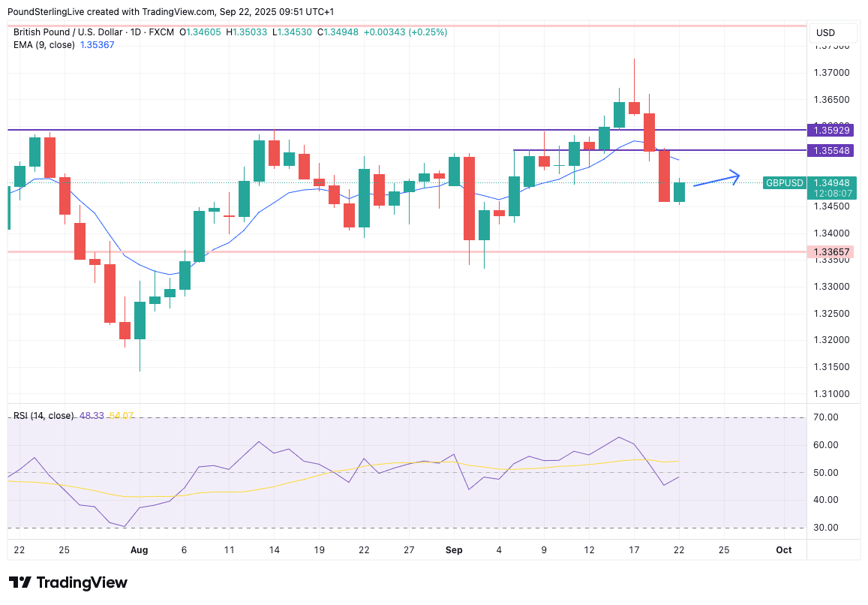Select the GBPUSD symbol price tag
Screen dimensions: 868x605
click(x=785, y=182)
